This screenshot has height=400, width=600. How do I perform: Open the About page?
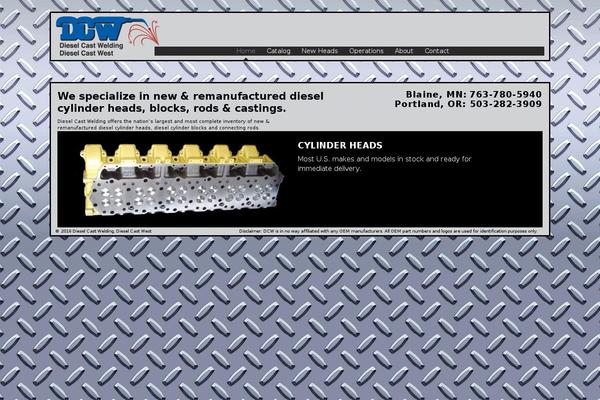(x=404, y=51)
